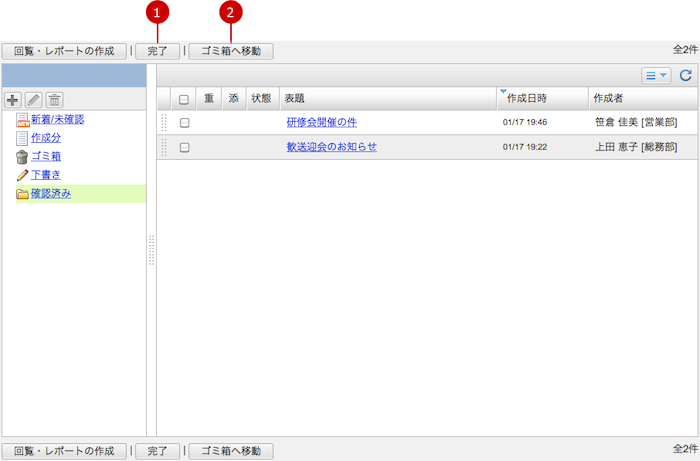Click the top 全2件 count text
Screen dimensions: 700x461
pos(685,50)
